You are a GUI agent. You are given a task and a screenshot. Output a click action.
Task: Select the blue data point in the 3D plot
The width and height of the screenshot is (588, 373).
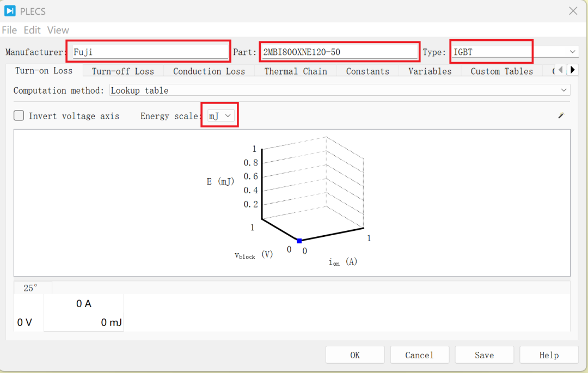(299, 241)
